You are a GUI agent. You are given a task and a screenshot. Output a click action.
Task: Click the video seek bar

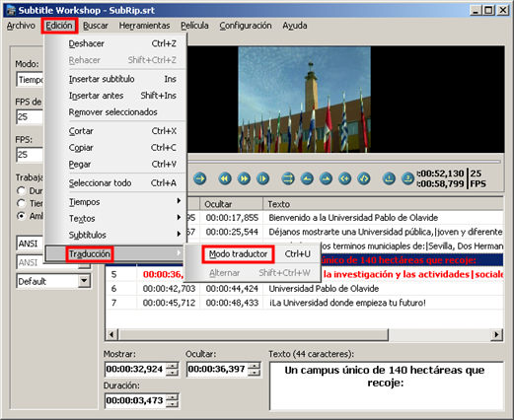click(343, 162)
